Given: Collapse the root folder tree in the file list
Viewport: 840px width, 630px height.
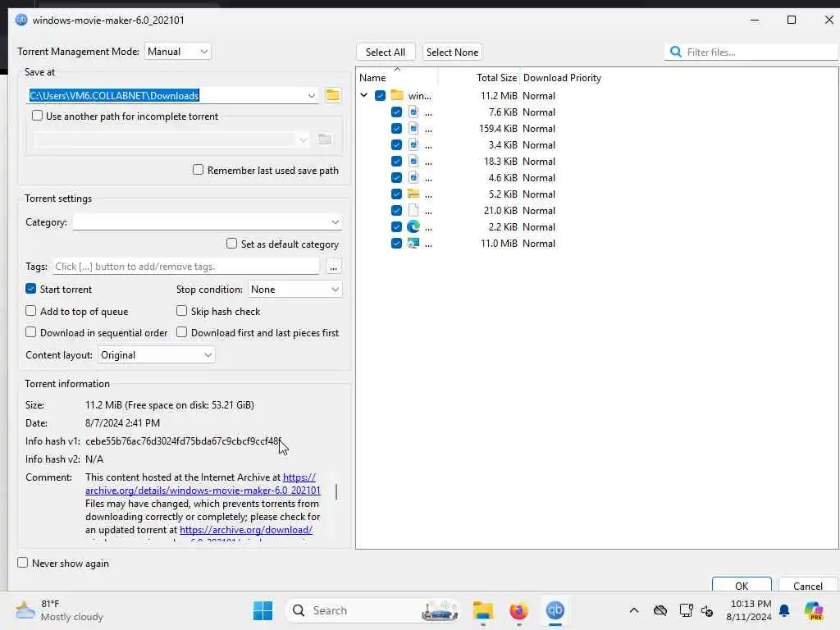Looking at the screenshot, I should point(363,95).
